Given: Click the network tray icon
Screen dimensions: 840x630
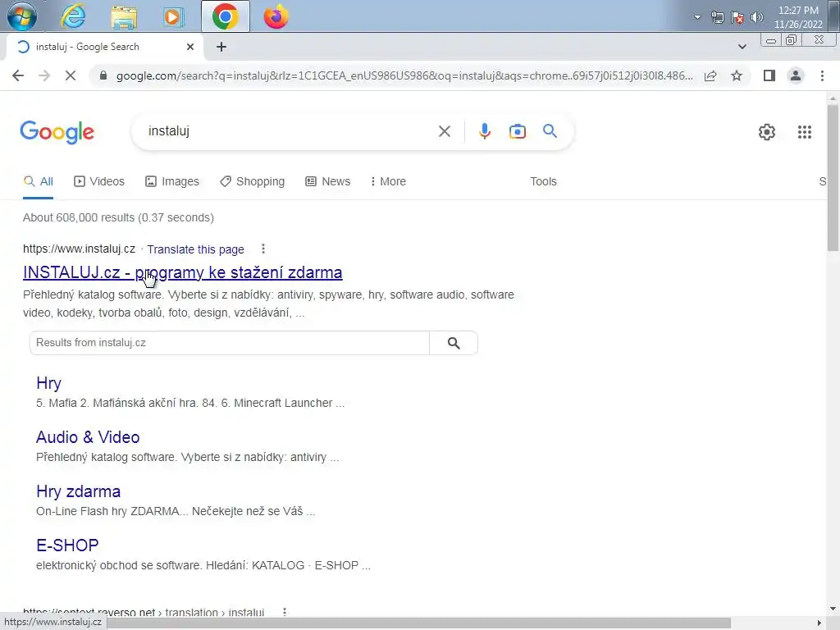Looking at the screenshot, I should pos(717,18).
